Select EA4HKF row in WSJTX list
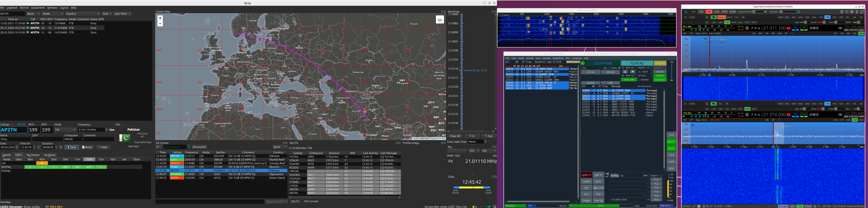This screenshot has height=208, width=868. point(345,164)
